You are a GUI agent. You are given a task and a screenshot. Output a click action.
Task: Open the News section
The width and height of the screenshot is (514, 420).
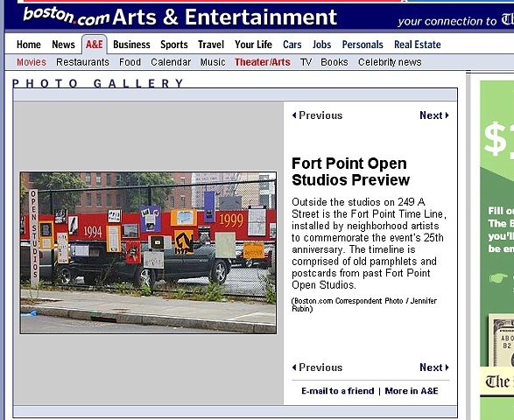click(x=63, y=45)
